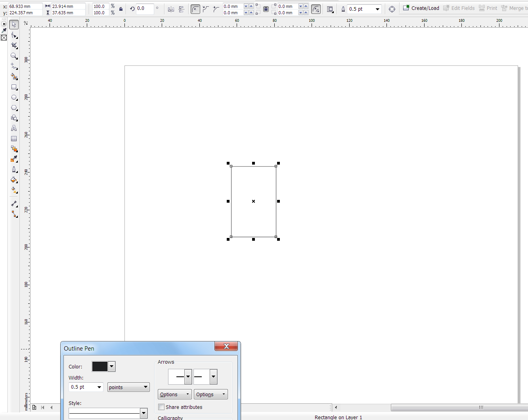Go to the previous page
528x420 pixels.
(51, 407)
